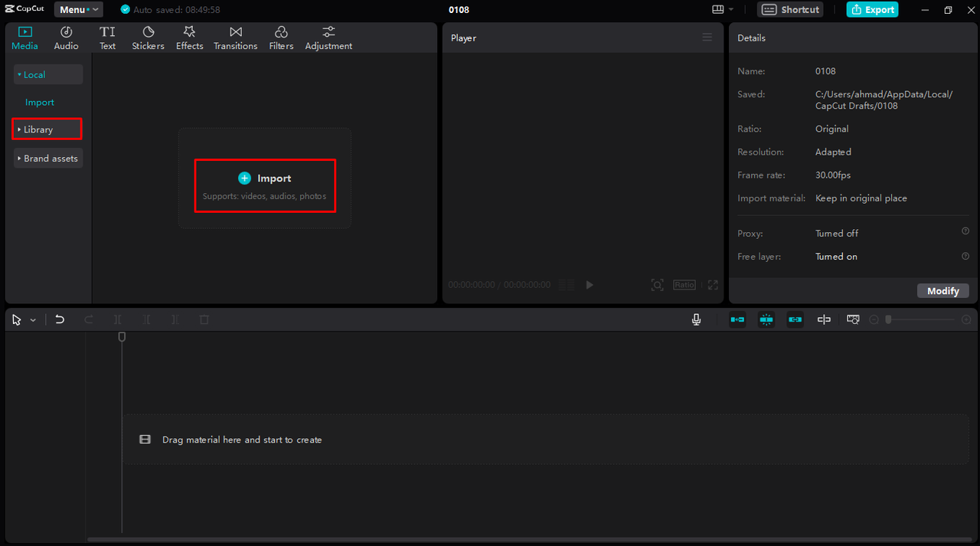This screenshot has height=546, width=980.
Task: Click the 'Drag material here' track area
Action: pyautogui.click(x=546, y=440)
